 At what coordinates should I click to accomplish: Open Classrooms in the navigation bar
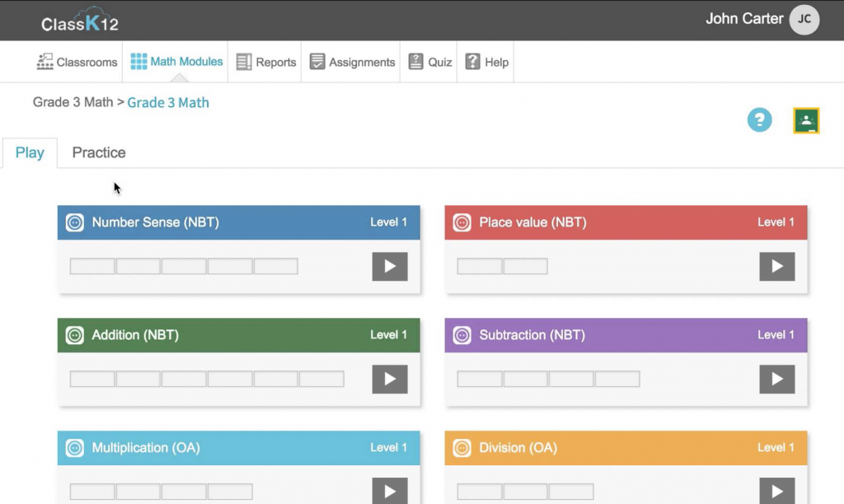pos(77,63)
